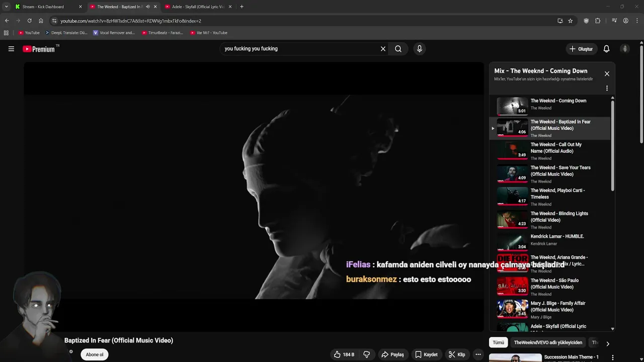This screenshot has width=644, height=362.
Task: Play Call Out My Name (Official Audio)
Action: coord(550,151)
